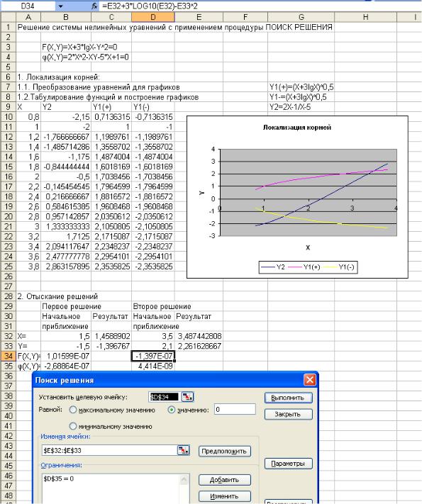Click the Предположить button
Image resolution: width=422 pixels, height=504 pixels.
click(224, 452)
